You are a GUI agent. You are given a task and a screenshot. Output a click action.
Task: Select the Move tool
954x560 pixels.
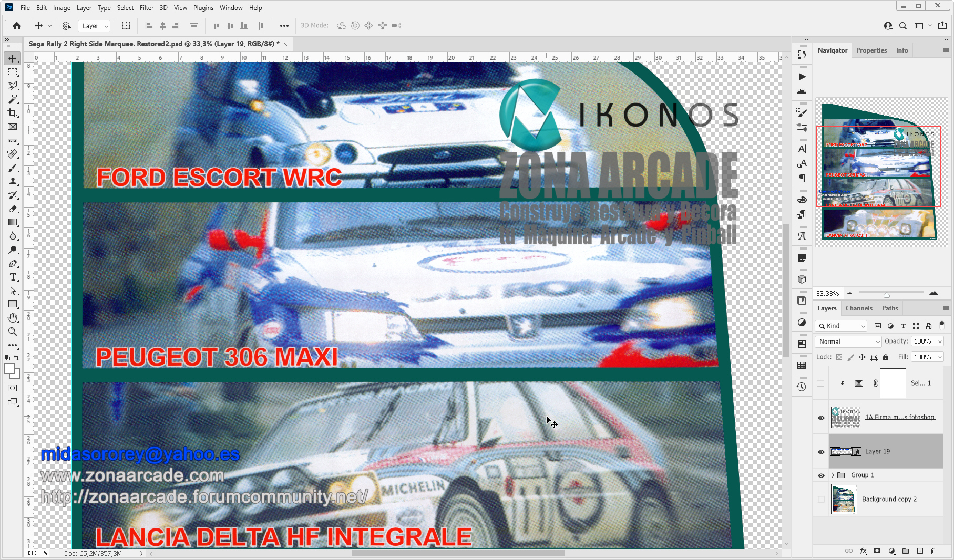click(13, 58)
